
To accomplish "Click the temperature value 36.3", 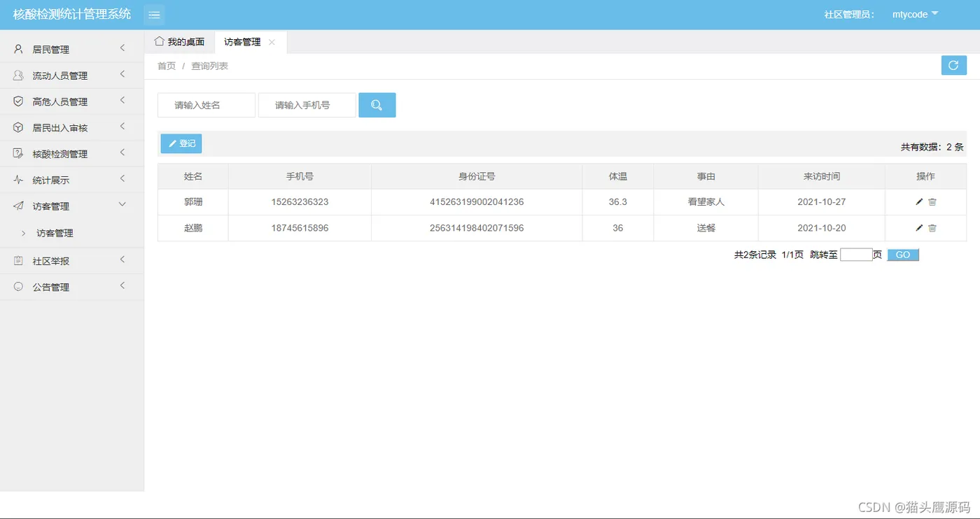I will (x=618, y=202).
